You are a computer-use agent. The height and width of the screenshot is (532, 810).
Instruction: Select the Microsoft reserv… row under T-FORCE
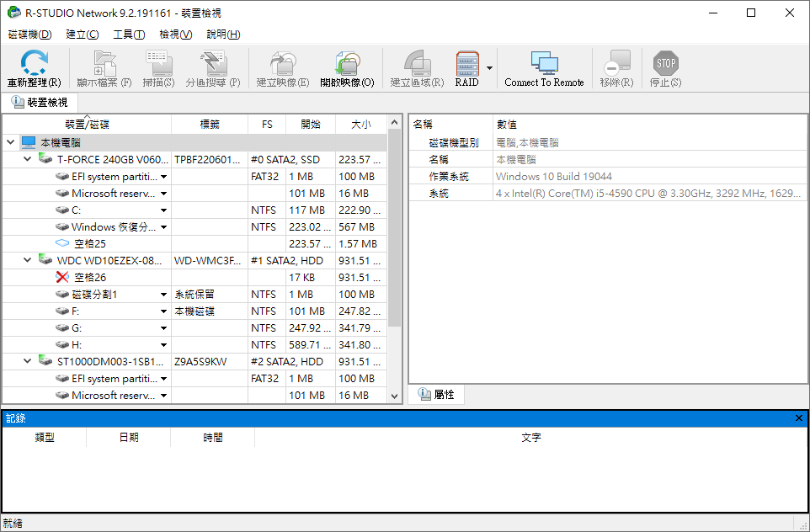coord(195,194)
